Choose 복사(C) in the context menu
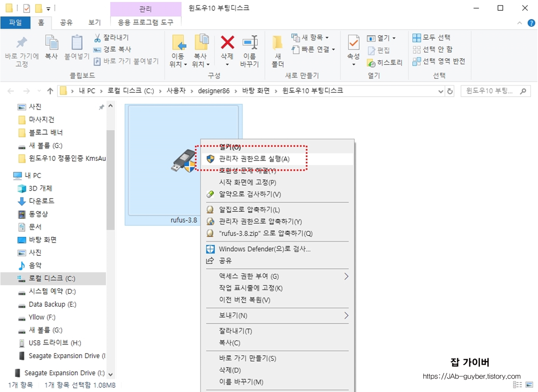Viewport: 538px width, 392px height. [277, 343]
